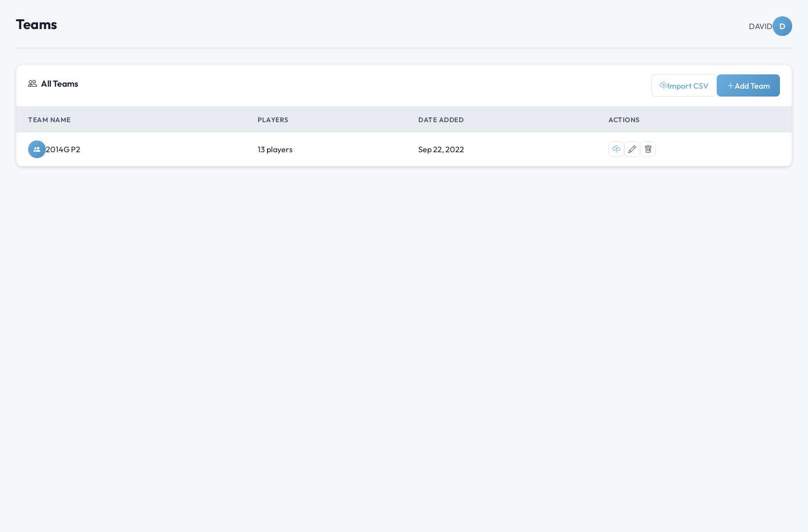808x532 pixels.
Task: Sort by the TEAM NAME column header
Action: [x=49, y=120]
